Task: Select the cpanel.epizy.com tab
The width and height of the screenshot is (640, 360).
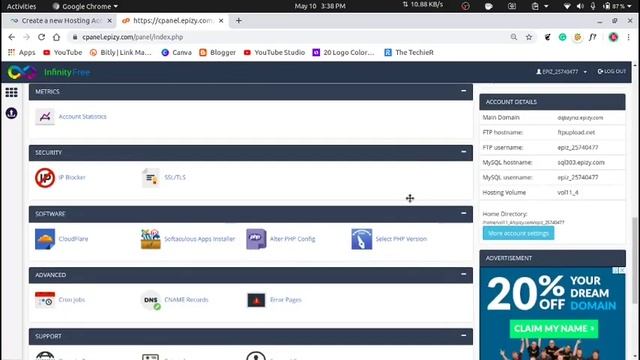Action: [173, 20]
